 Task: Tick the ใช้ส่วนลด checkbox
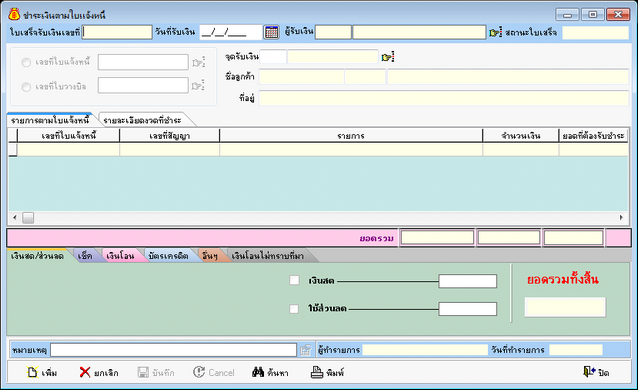pos(294,309)
